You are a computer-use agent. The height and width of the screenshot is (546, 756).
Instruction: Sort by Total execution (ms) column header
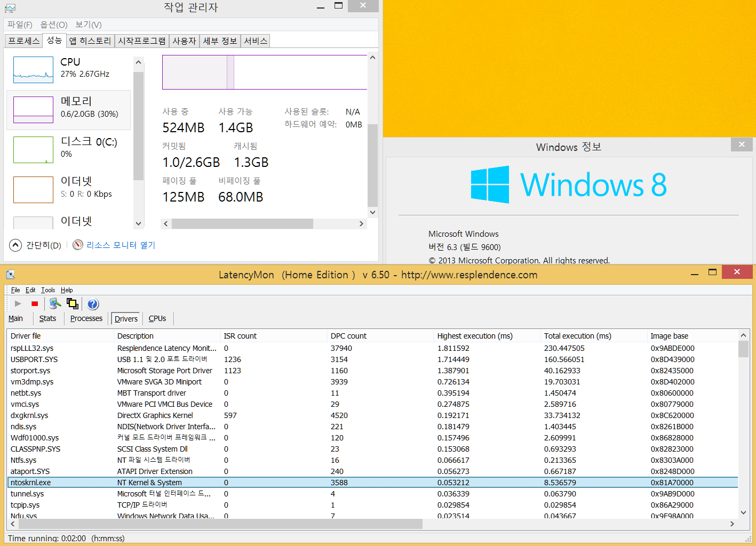594,336
